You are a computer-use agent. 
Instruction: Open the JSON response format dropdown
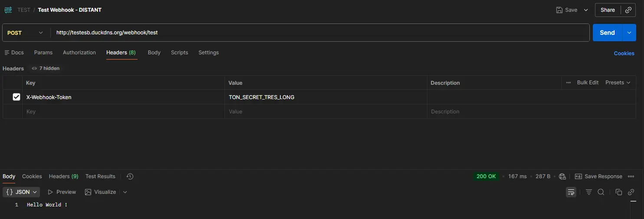(x=22, y=192)
